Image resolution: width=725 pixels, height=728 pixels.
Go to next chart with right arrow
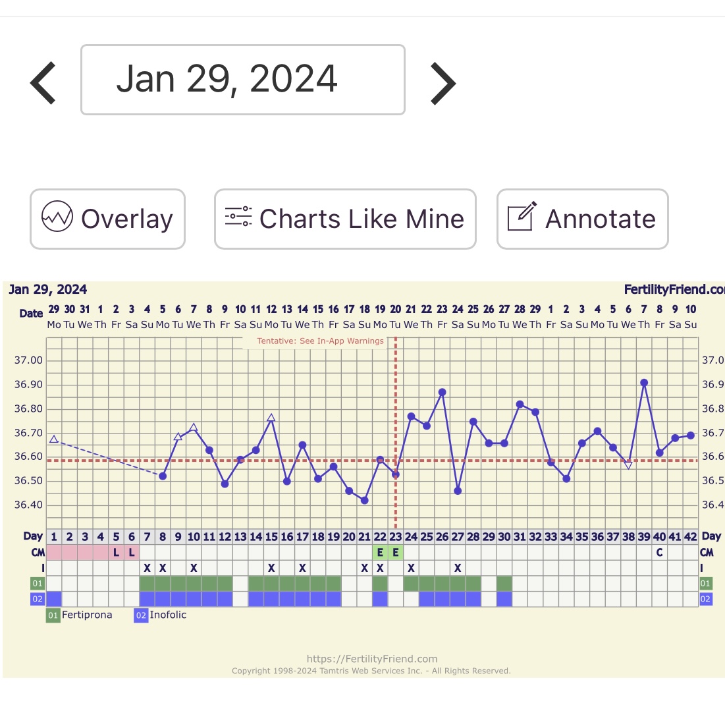[443, 83]
